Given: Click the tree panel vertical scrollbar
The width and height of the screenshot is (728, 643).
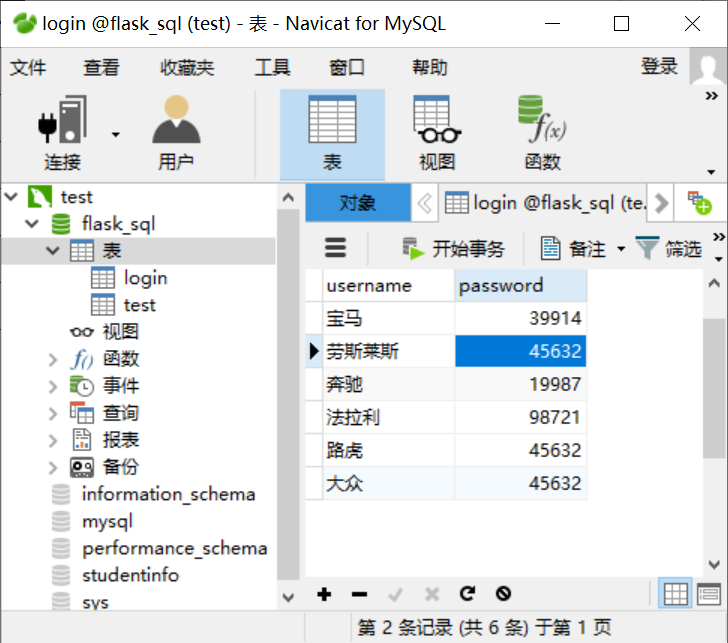Looking at the screenshot, I should (x=288, y=394).
